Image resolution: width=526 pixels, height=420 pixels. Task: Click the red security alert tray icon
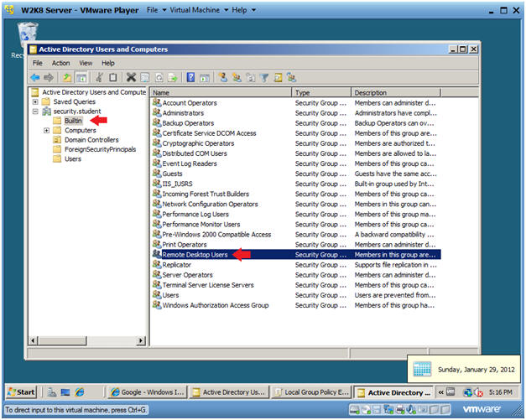tap(479, 392)
